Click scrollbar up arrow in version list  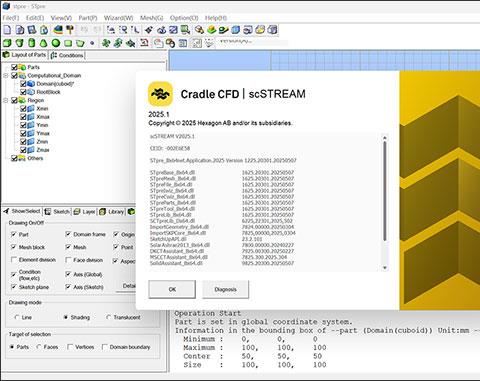[x=385, y=137]
